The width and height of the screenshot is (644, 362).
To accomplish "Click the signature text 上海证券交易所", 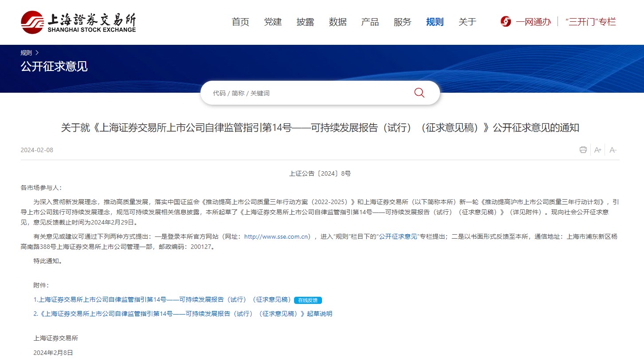I will pos(56,338).
